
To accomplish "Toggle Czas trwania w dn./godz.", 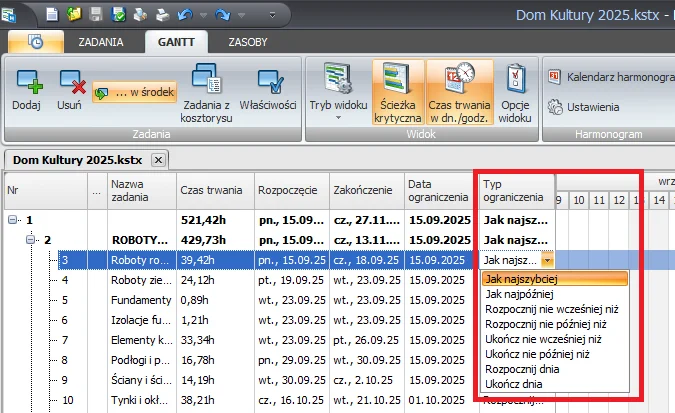I will 454,92.
